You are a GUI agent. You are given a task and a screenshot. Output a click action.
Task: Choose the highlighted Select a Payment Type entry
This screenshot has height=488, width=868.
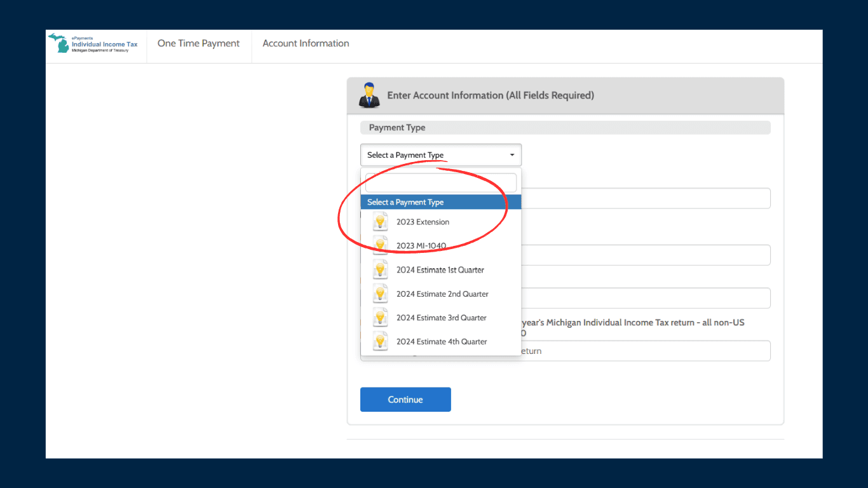[440, 202]
